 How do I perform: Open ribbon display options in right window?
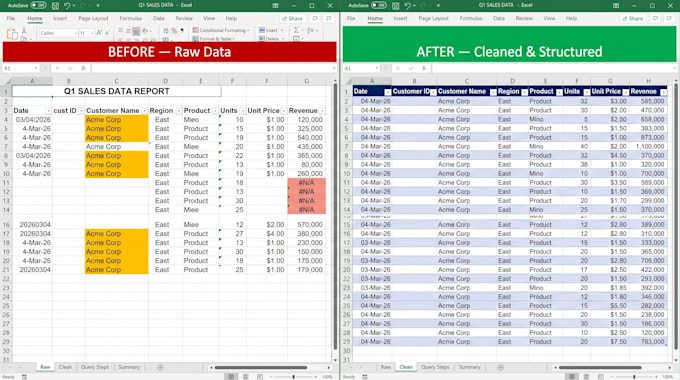point(616,6)
